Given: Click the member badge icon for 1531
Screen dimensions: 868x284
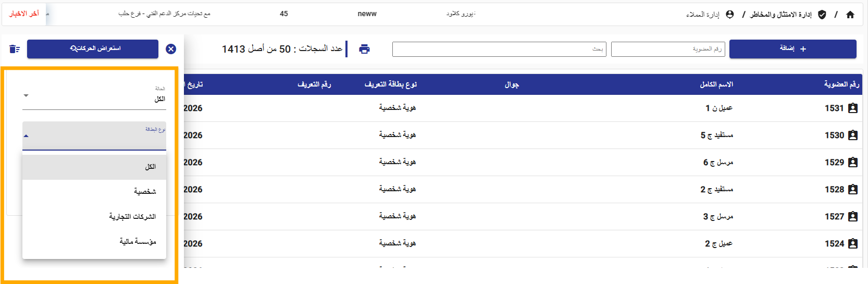Looking at the screenshot, I should (x=853, y=108).
